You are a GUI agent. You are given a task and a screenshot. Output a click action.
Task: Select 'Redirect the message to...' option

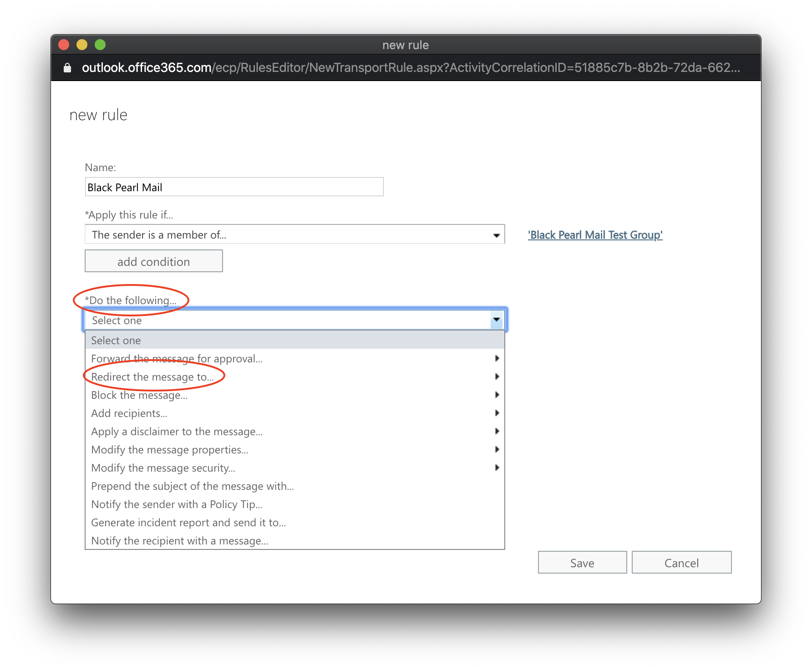[x=295, y=376]
